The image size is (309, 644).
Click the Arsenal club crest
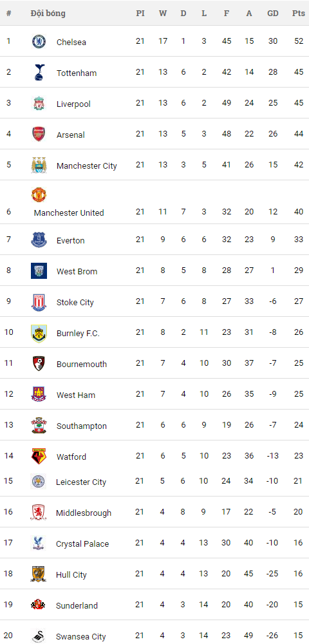coord(39,135)
